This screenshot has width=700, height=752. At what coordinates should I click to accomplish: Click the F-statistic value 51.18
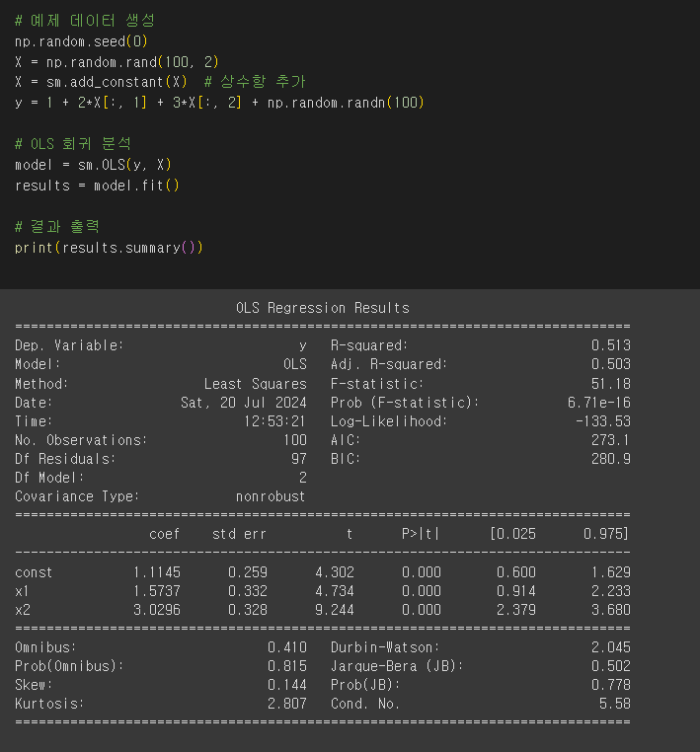[611, 384]
